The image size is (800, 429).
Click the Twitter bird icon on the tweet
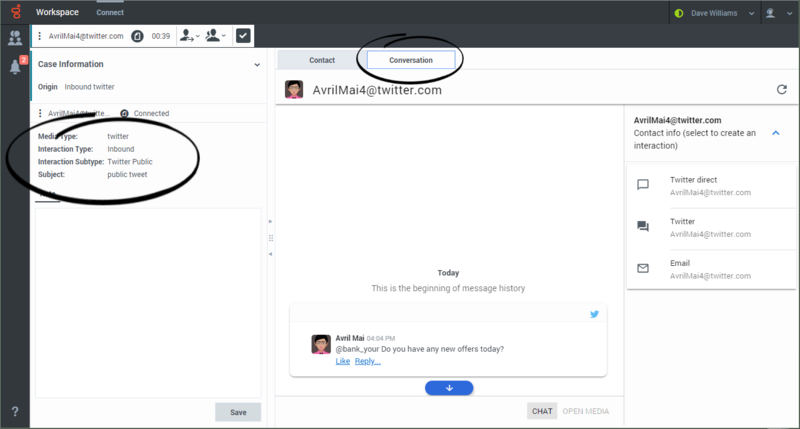click(594, 314)
